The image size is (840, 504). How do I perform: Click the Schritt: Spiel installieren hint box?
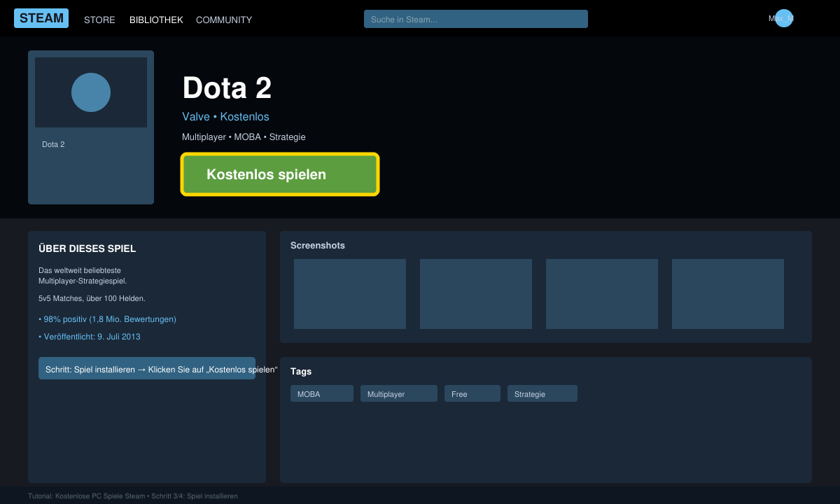(147, 368)
